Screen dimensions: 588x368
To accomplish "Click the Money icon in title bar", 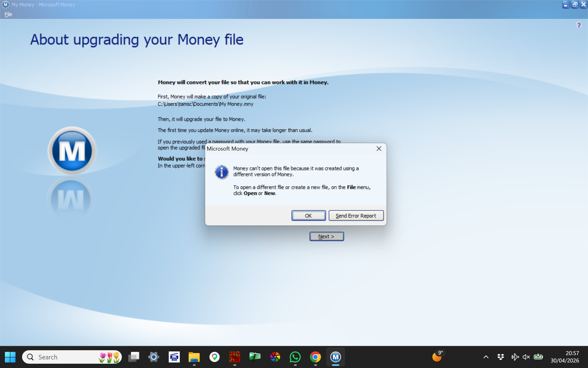I will click(6, 5).
